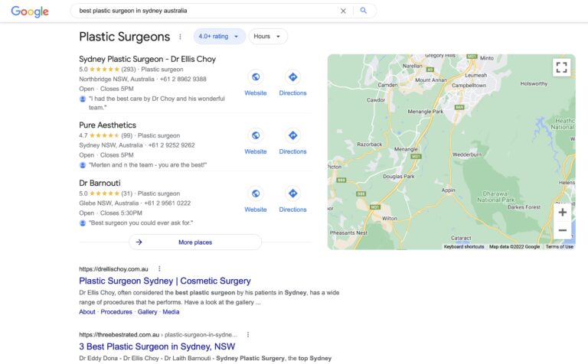Viewport: 588px width, 364px height.
Task: Zoom out on the map with minus
Action: pyautogui.click(x=562, y=230)
